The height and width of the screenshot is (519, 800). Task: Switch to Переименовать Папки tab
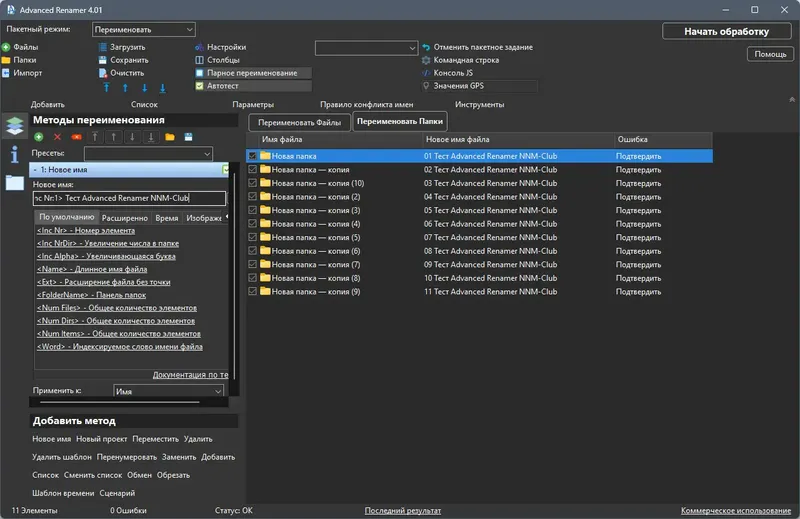coord(400,121)
